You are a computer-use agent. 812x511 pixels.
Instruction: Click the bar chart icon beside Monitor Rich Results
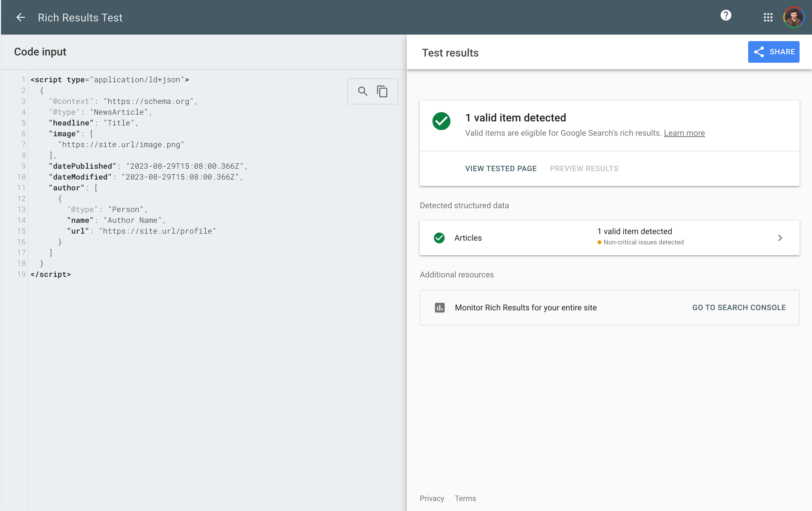tap(439, 307)
